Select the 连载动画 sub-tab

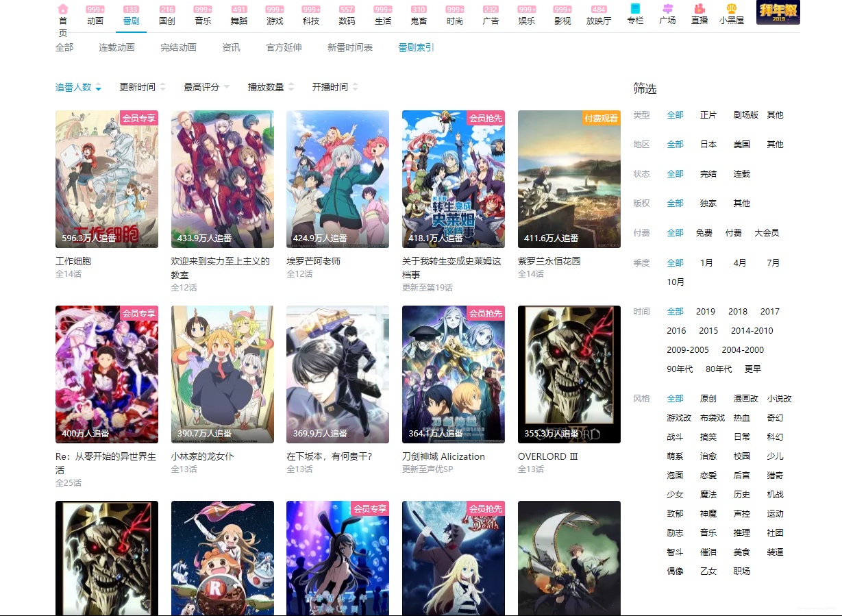116,47
